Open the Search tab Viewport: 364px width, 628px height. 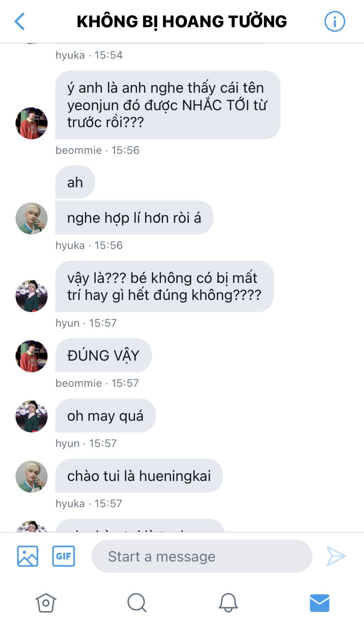tap(137, 603)
